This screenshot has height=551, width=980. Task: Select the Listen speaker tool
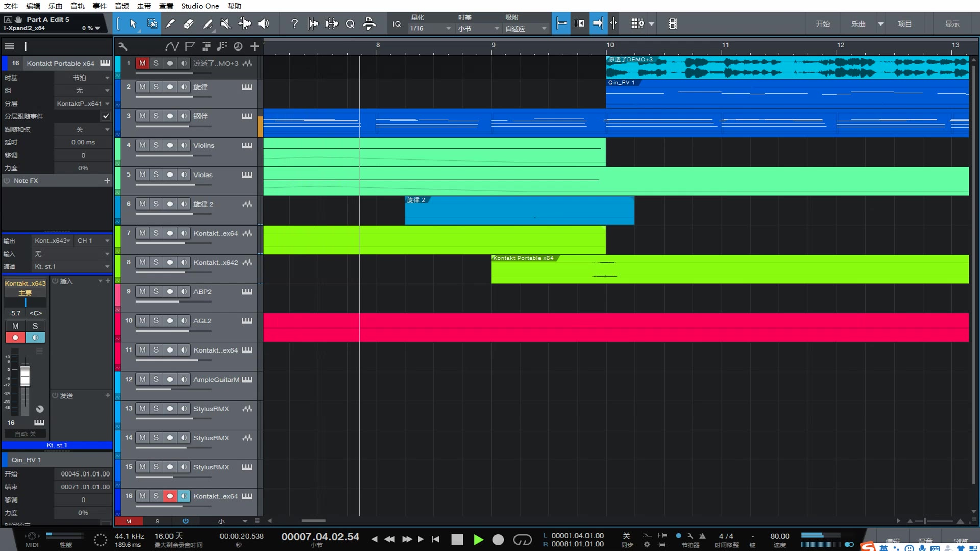coord(264,23)
